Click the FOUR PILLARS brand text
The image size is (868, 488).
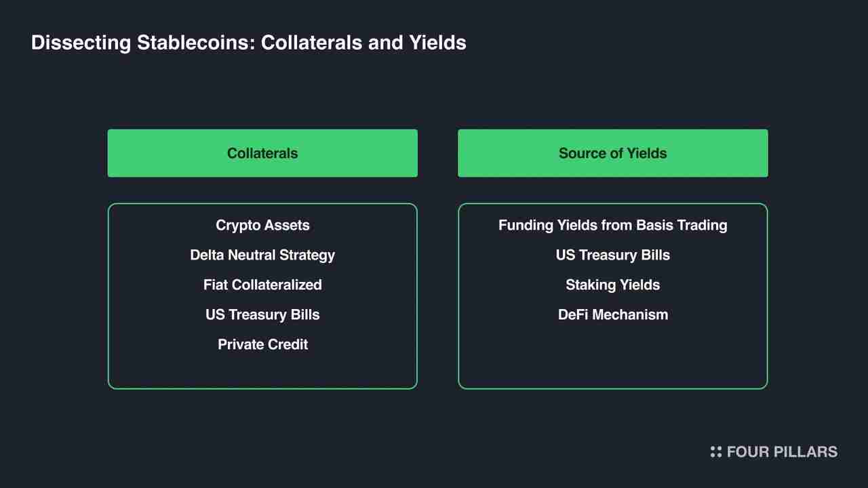(x=782, y=452)
